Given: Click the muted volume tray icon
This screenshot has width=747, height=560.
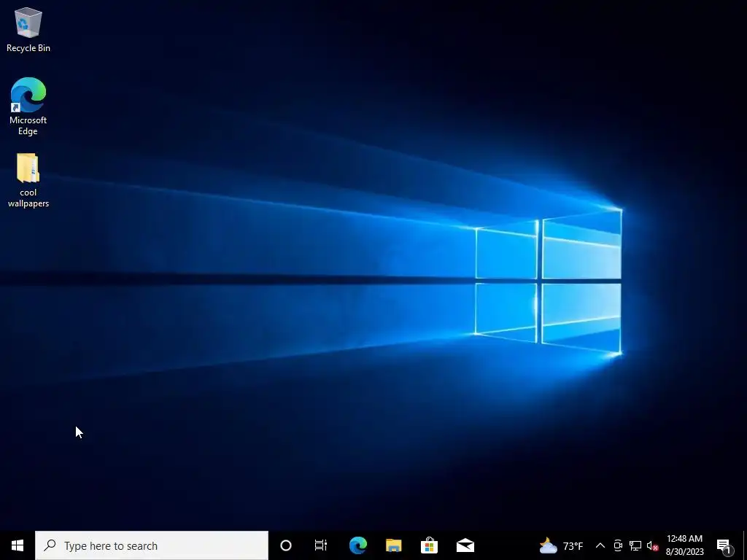Looking at the screenshot, I should click(x=652, y=545).
